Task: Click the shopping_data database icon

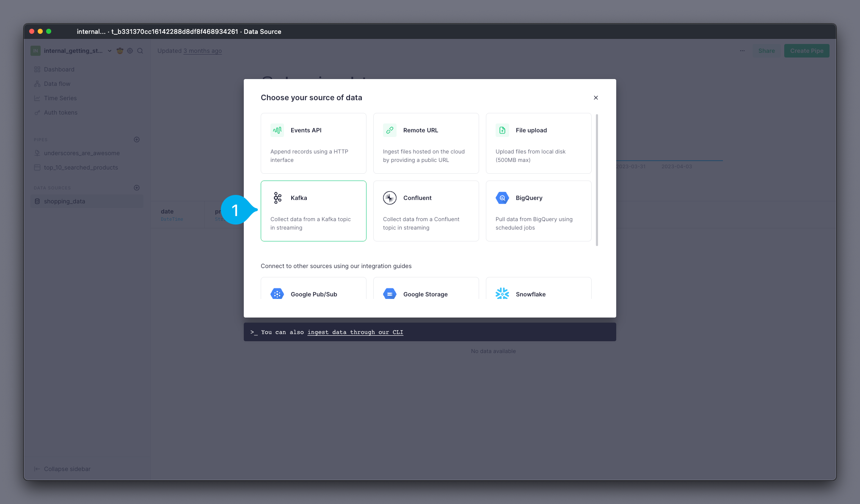Action: [37, 201]
